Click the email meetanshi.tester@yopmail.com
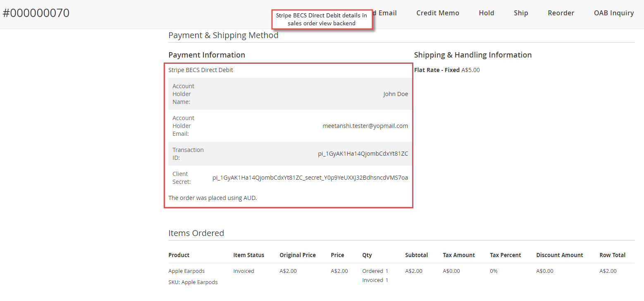This screenshot has width=644, height=301. (365, 125)
